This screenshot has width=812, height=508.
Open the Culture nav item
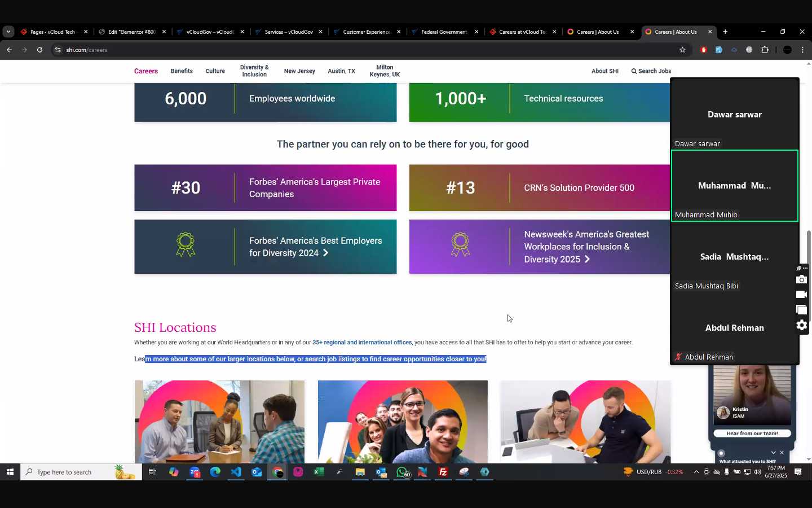(215, 71)
